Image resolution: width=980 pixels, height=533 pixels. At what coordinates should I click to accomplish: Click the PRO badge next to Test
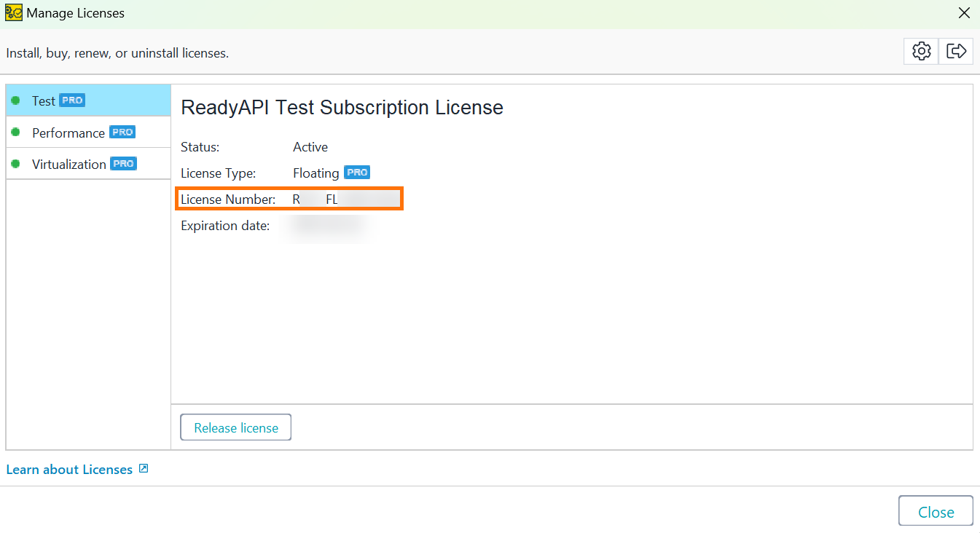71,100
